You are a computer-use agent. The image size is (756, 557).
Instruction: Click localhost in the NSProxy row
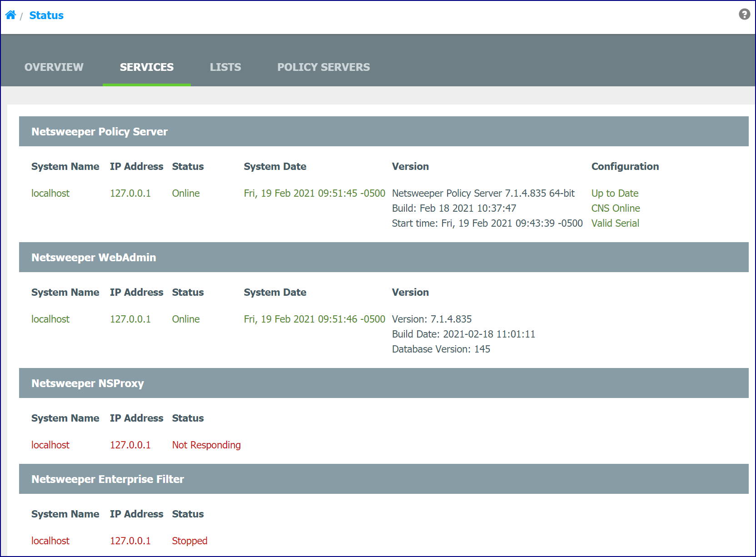point(50,445)
